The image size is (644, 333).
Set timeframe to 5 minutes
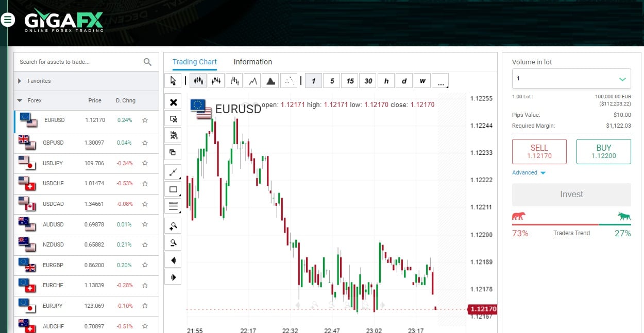tap(332, 81)
